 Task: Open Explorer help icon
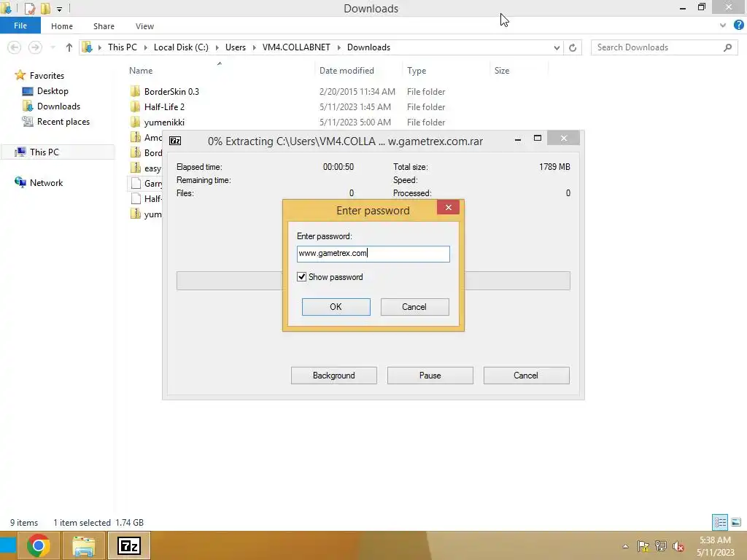click(739, 26)
